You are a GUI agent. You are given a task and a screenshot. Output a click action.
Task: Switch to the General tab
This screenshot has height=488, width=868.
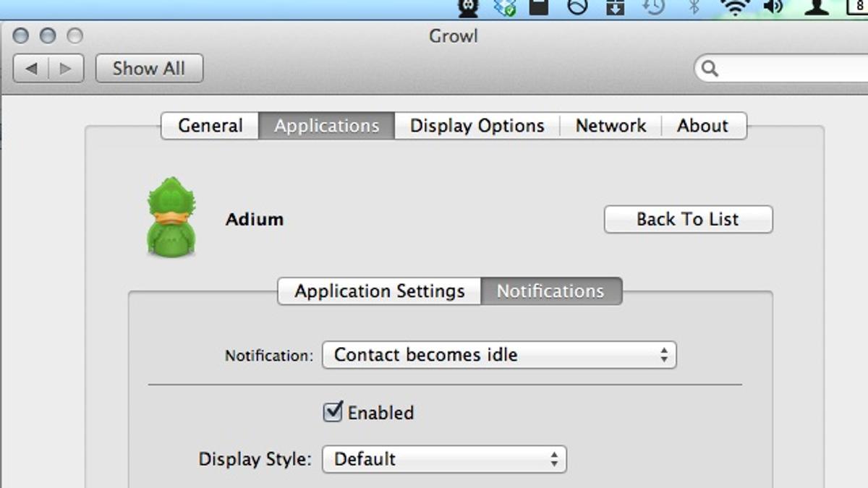[210, 126]
